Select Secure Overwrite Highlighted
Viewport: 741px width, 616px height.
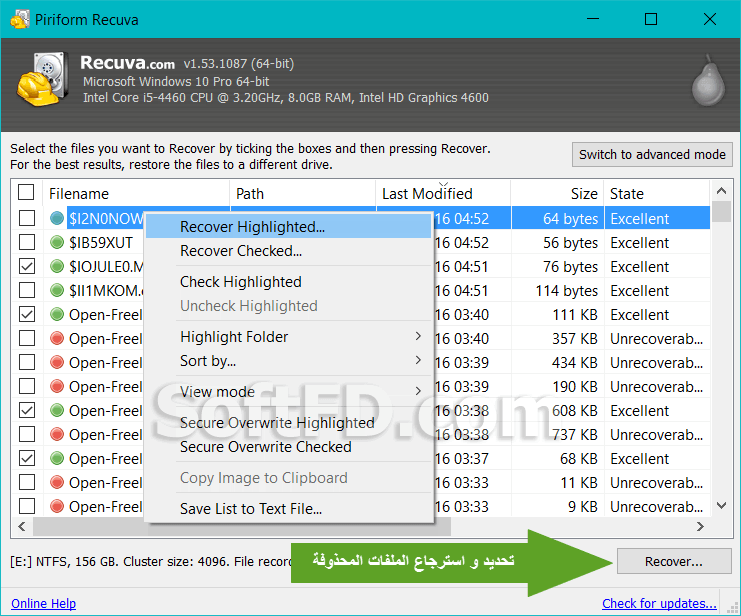point(289,423)
